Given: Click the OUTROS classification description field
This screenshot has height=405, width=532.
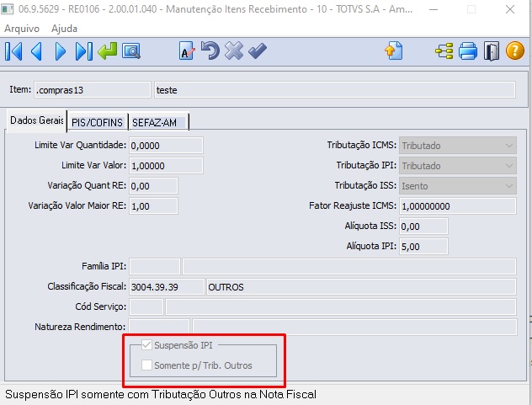Looking at the screenshot, I should (x=361, y=287).
